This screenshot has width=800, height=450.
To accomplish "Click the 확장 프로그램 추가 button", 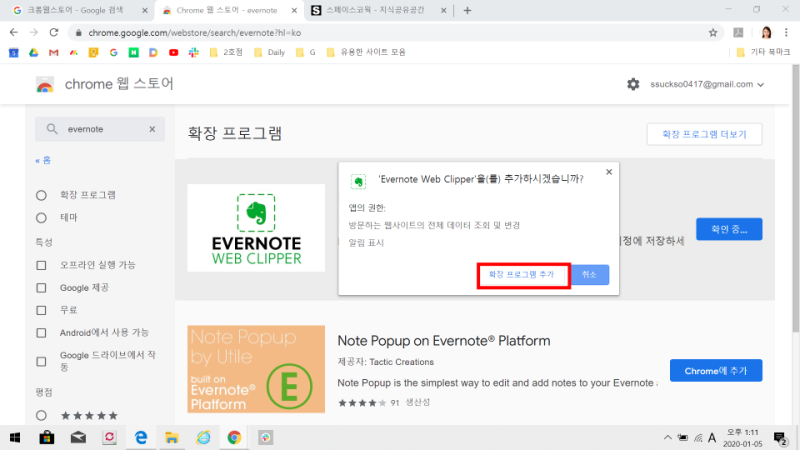I will tap(521, 274).
